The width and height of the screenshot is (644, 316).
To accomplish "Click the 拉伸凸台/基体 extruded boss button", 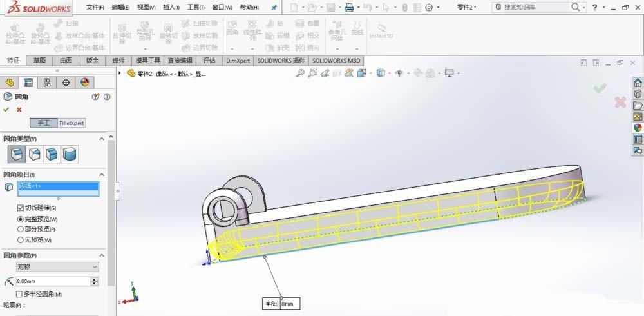I will coord(15,34).
